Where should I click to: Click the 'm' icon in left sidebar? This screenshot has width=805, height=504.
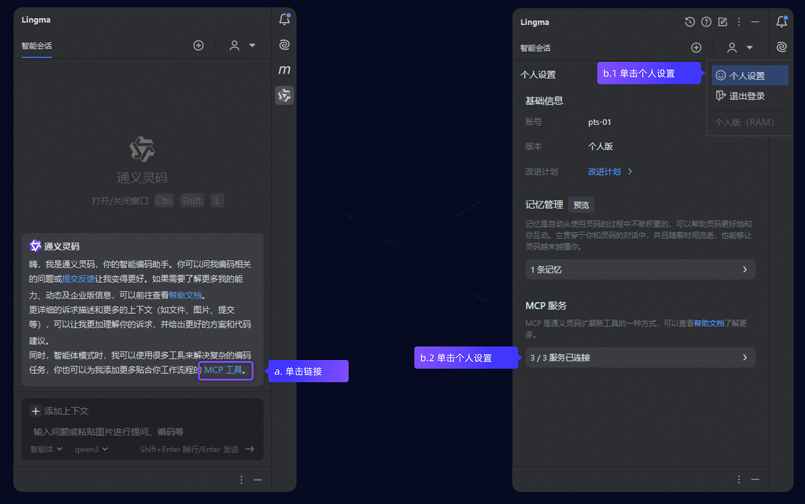(284, 69)
